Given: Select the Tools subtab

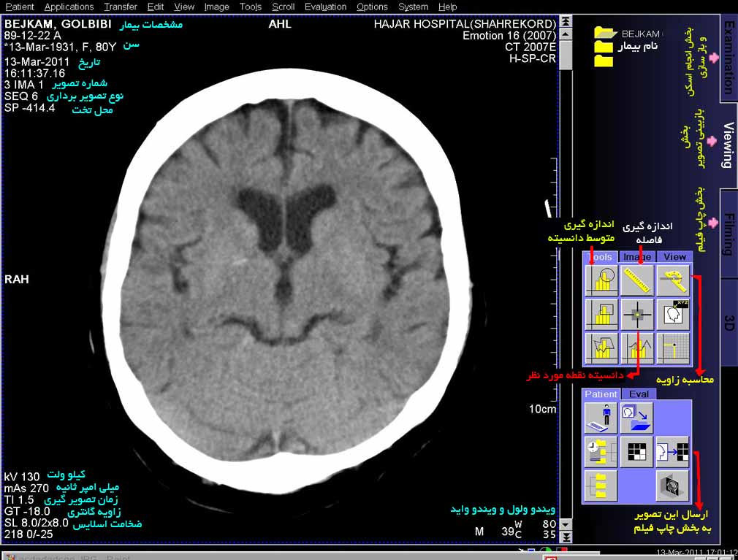Looking at the screenshot, I should coord(601,257).
